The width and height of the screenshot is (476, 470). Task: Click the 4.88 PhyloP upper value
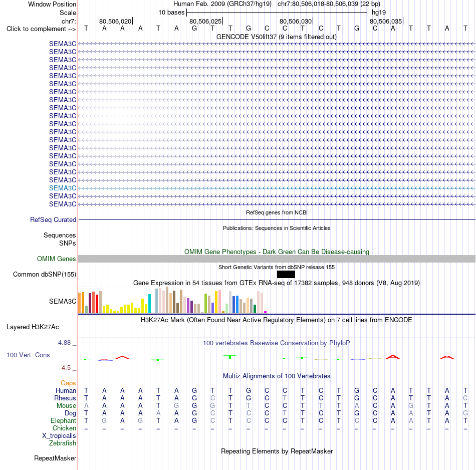pos(64,343)
